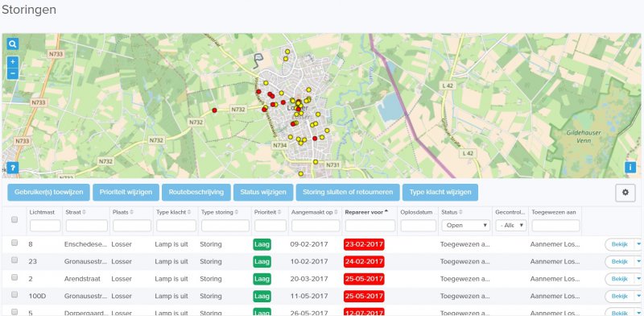
Task: Focus the Type storing filter field
Action: click(225, 226)
